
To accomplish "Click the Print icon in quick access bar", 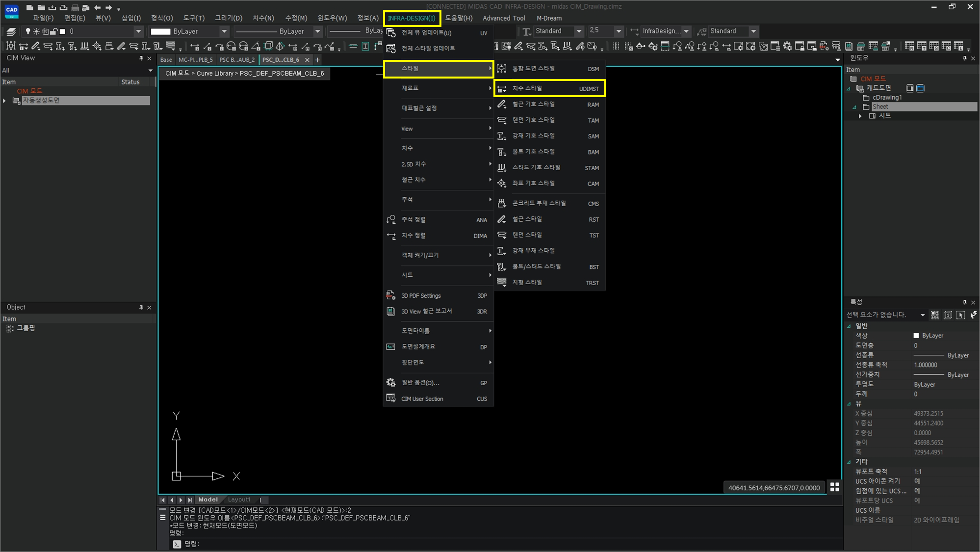I will pos(75,7).
